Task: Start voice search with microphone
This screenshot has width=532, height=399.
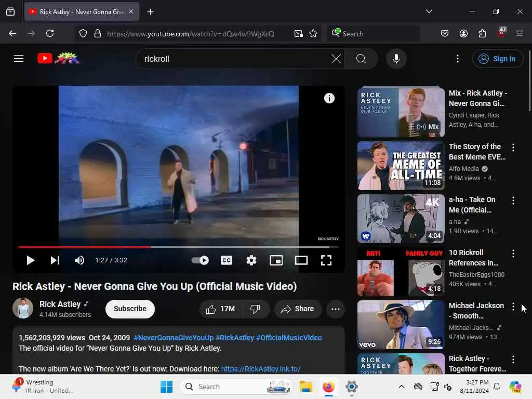Action: pyautogui.click(x=396, y=59)
